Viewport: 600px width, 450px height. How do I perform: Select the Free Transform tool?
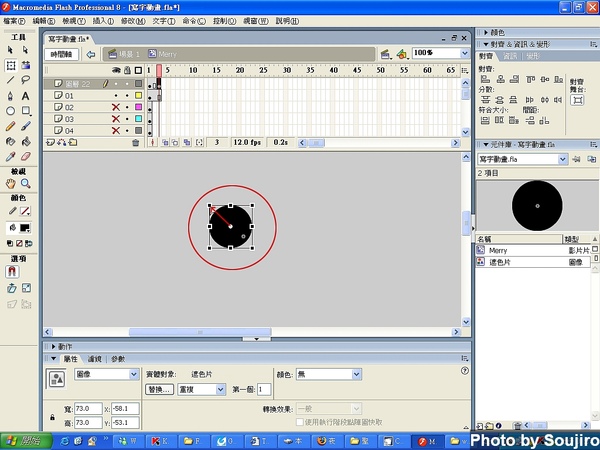point(10,65)
